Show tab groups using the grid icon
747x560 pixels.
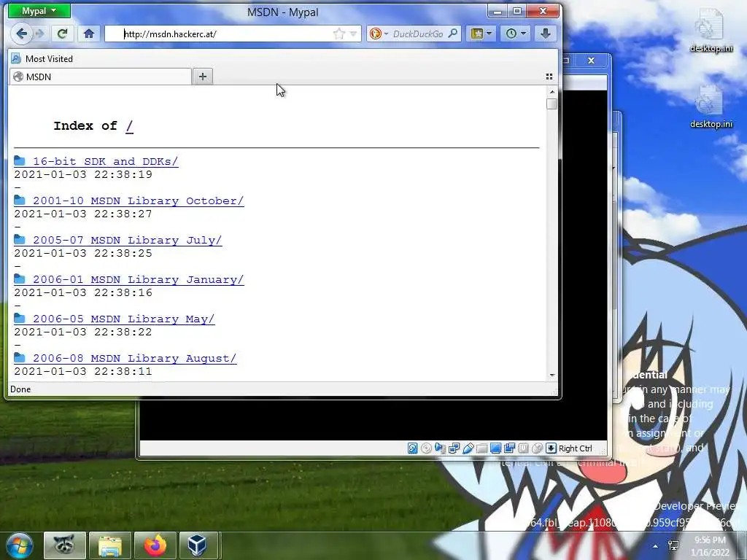pos(549,77)
